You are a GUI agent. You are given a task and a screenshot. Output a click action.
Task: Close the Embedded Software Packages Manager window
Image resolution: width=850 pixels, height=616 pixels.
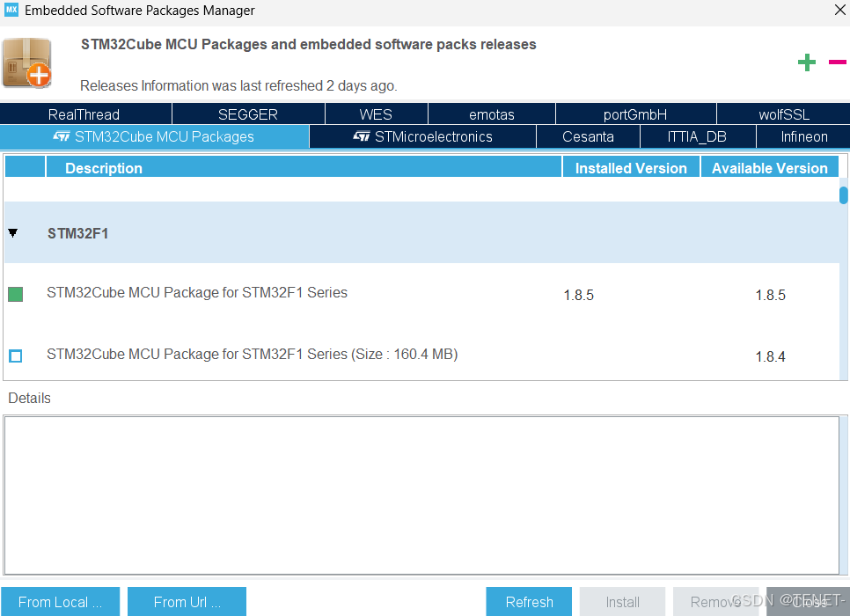tap(839, 9)
